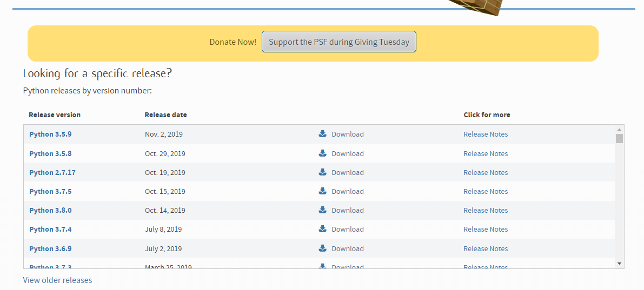Click Download text link for Python 3.5.8
Image resolution: width=644 pixels, height=290 pixels.
[x=348, y=153]
